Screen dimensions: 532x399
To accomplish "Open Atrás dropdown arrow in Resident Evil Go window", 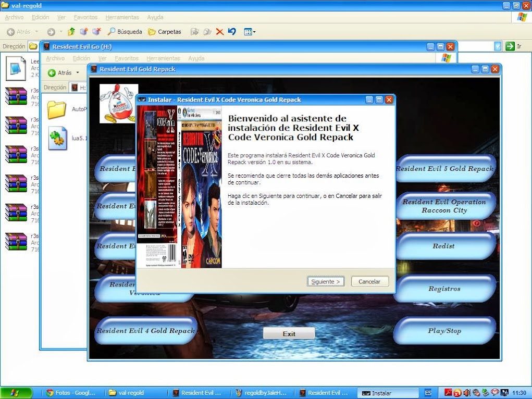I will coord(77,72).
